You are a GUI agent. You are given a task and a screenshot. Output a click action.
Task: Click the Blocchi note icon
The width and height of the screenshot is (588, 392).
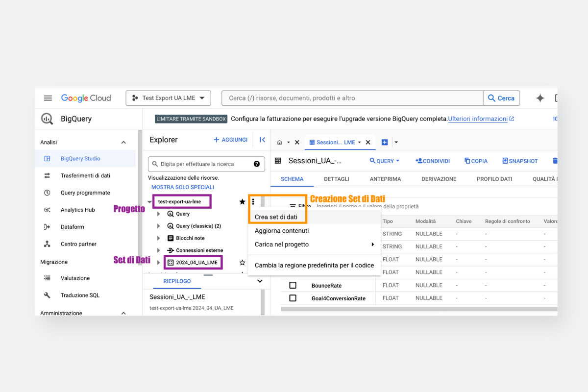(171, 238)
